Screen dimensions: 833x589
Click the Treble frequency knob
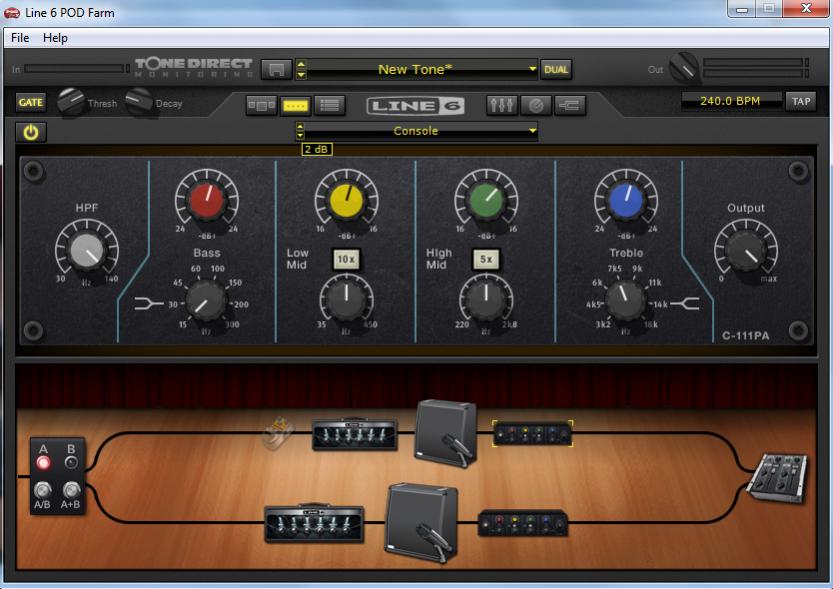pyautogui.click(x=626, y=300)
